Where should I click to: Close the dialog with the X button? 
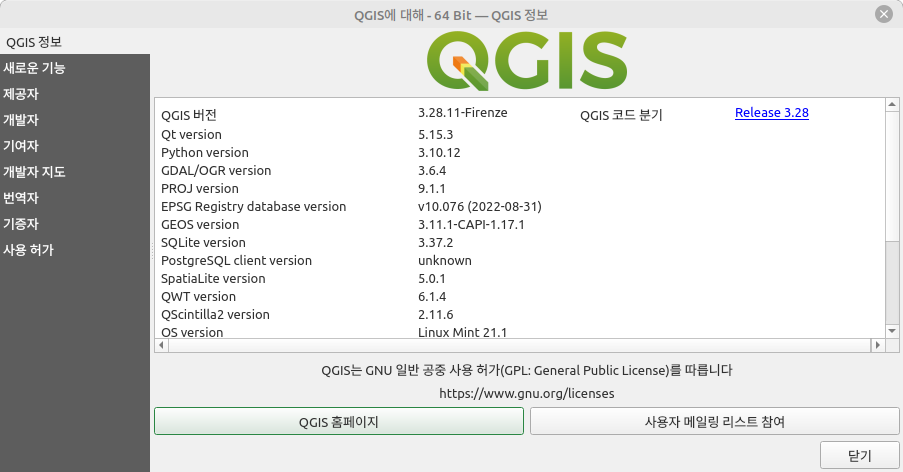coord(883,14)
